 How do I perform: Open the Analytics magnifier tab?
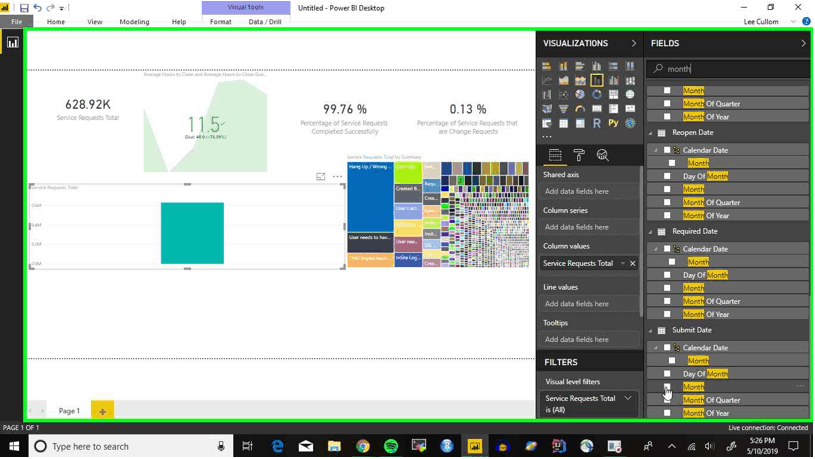pyautogui.click(x=602, y=155)
